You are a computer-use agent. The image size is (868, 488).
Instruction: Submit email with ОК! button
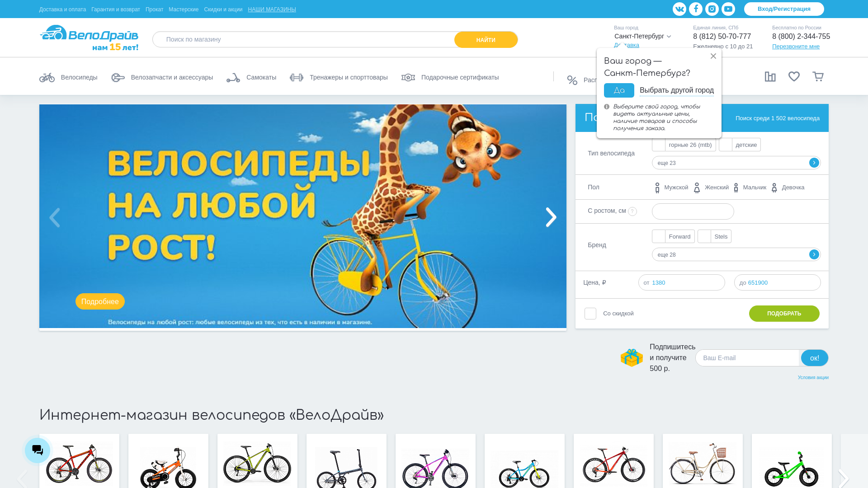click(x=815, y=358)
